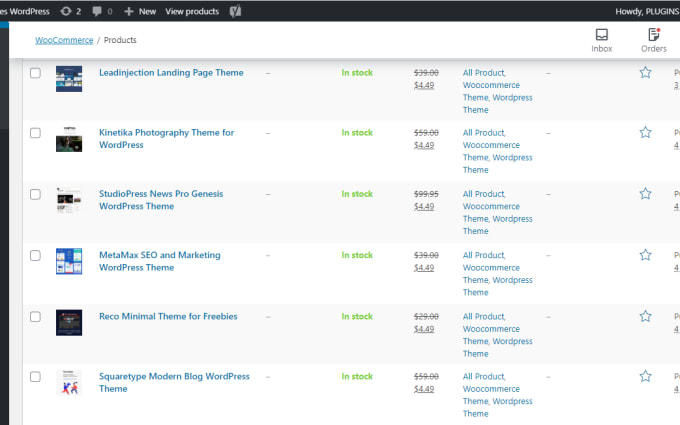Open Reco Minimal Theme for Freebies product
Image resolution: width=680 pixels, height=425 pixels.
[x=168, y=316]
